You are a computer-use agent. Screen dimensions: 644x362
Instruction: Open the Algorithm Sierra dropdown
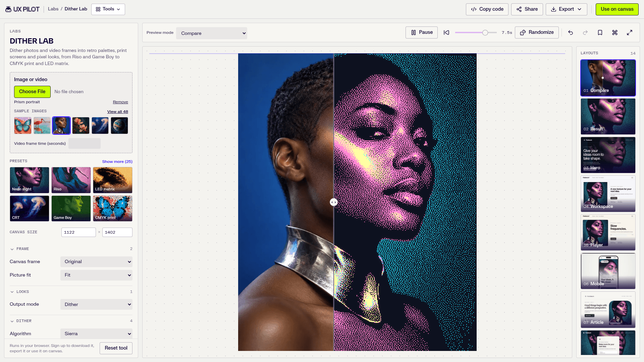pos(97,334)
